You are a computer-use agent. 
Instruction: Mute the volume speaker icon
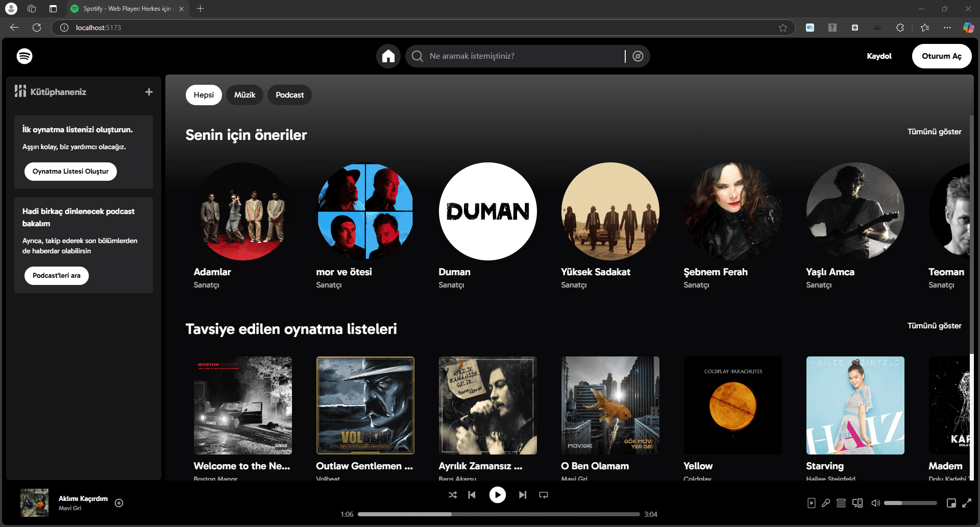point(875,503)
